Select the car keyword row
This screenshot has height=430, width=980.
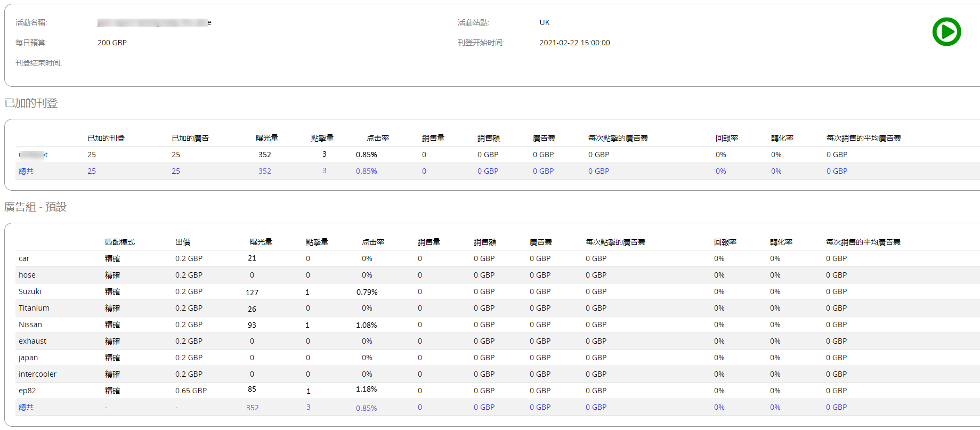pyautogui.click(x=498, y=258)
